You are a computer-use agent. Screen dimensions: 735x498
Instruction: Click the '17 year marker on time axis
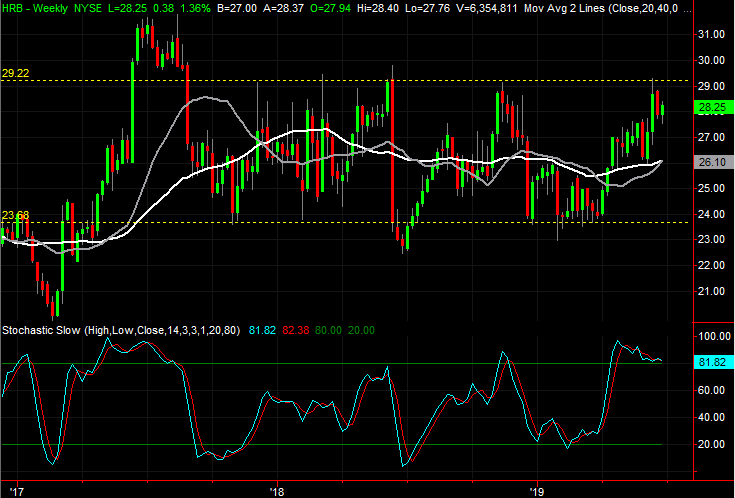pos(18,491)
